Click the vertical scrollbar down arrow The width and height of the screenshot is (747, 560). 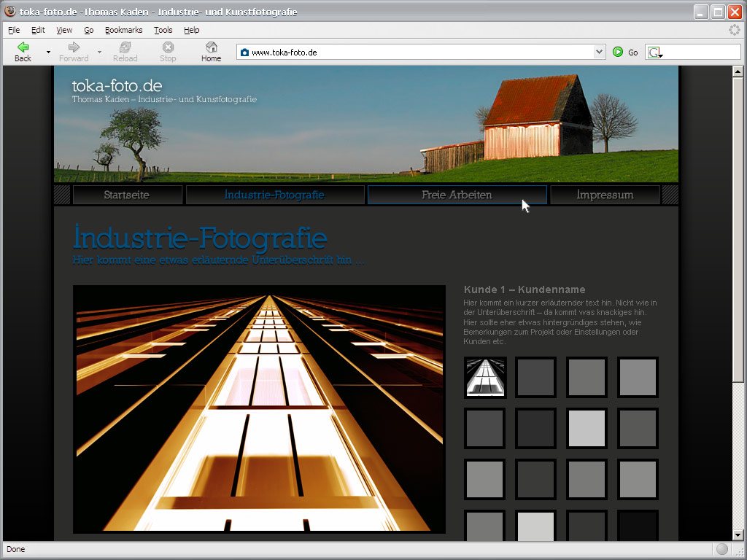[x=738, y=535]
